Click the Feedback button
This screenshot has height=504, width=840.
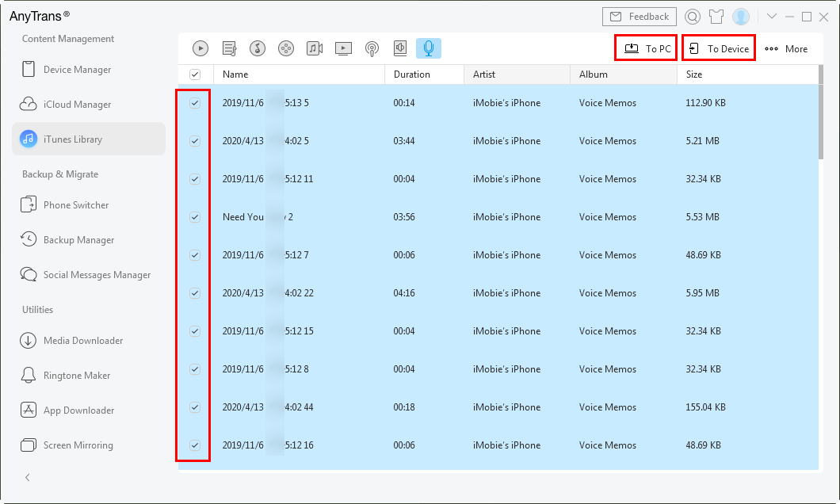click(639, 17)
